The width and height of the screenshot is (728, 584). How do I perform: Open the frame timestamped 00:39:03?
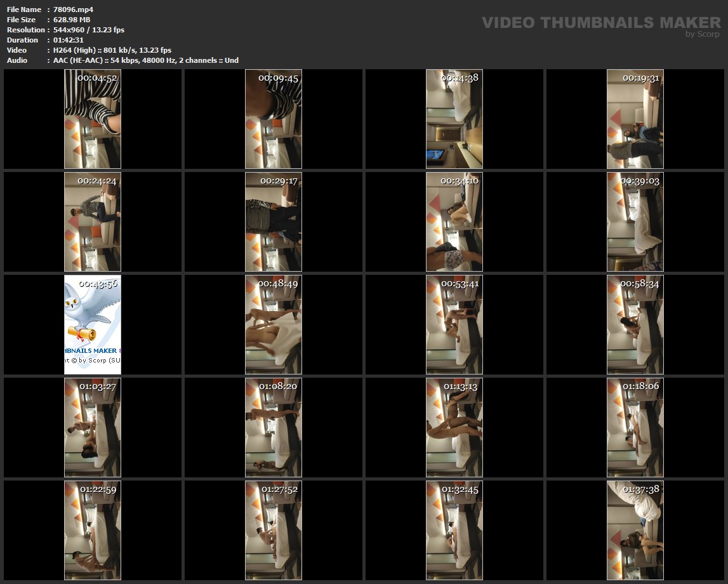[x=635, y=222]
